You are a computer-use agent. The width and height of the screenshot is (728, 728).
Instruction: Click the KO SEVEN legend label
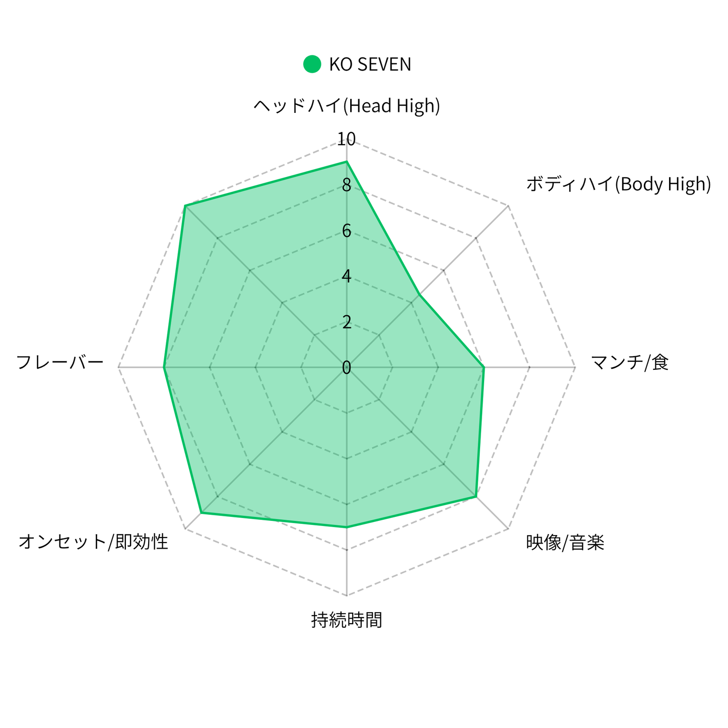(370, 64)
